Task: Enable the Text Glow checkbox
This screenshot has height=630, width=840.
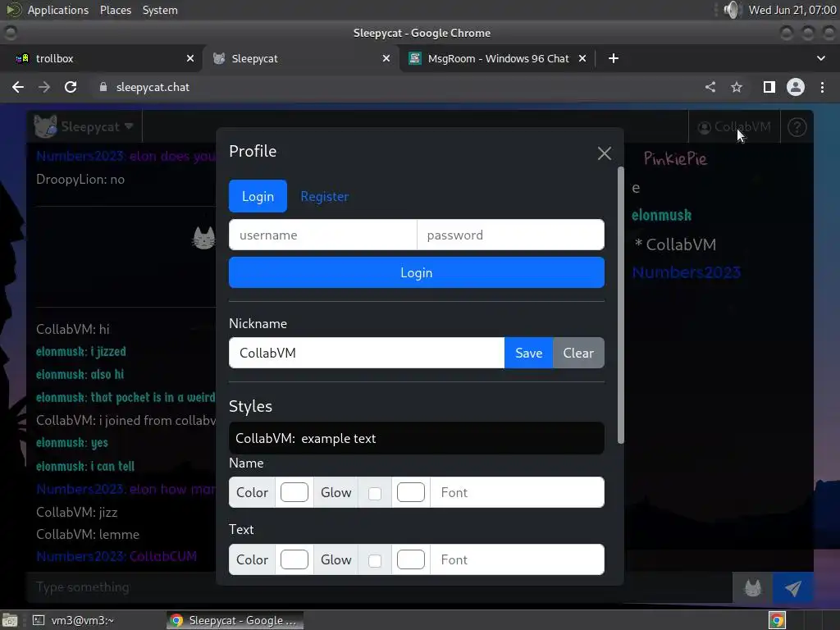Action: coord(375,561)
